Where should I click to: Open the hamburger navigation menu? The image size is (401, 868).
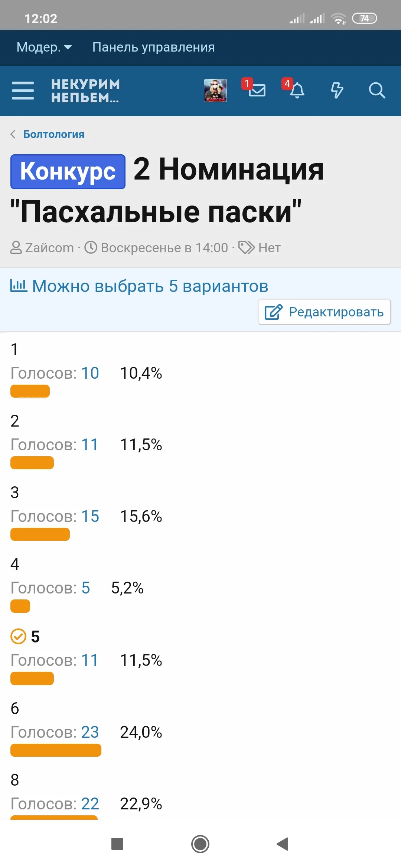click(x=23, y=90)
